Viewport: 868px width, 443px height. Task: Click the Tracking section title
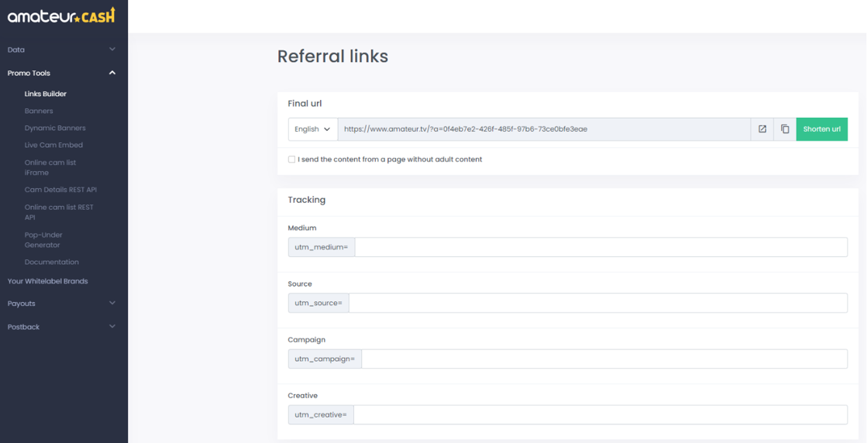click(x=307, y=200)
